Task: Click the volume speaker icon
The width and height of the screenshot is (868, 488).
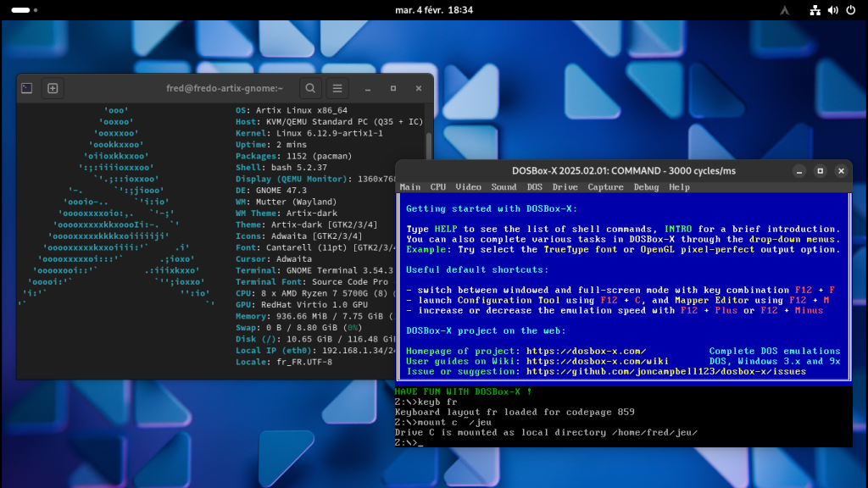Action: 832,10
